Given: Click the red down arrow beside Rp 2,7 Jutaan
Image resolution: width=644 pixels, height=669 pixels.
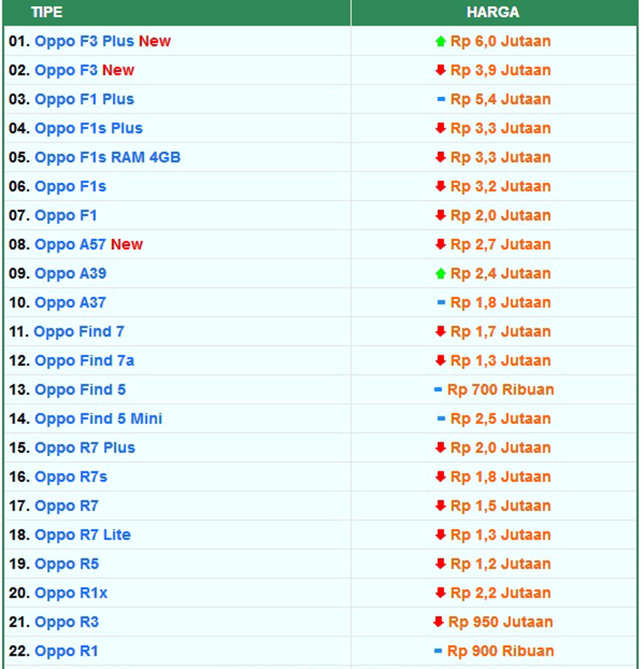Looking at the screenshot, I should coord(440,244).
